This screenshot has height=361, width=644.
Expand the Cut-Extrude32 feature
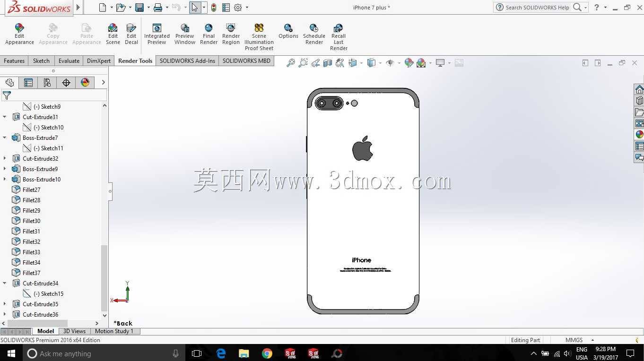point(5,159)
